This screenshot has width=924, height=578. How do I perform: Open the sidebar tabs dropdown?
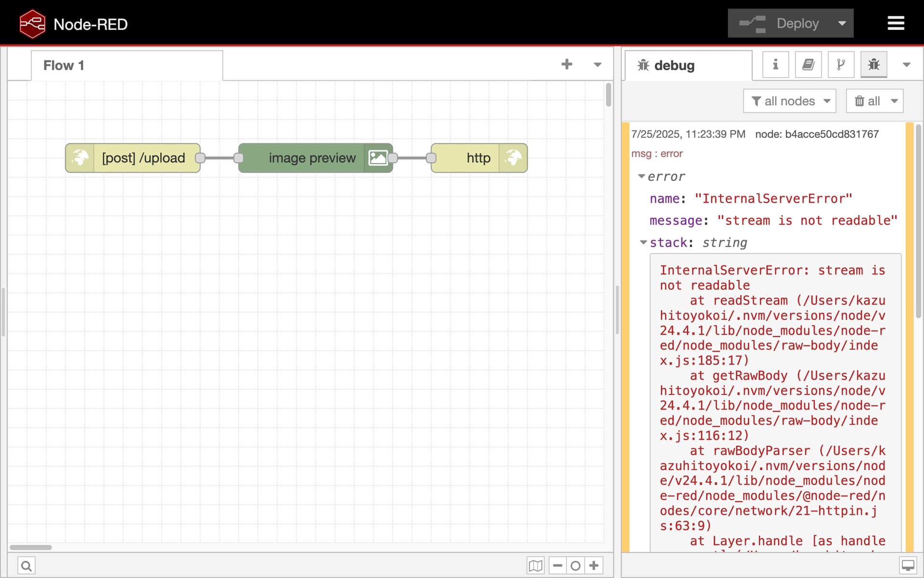pyautogui.click(x=906, y=65)
